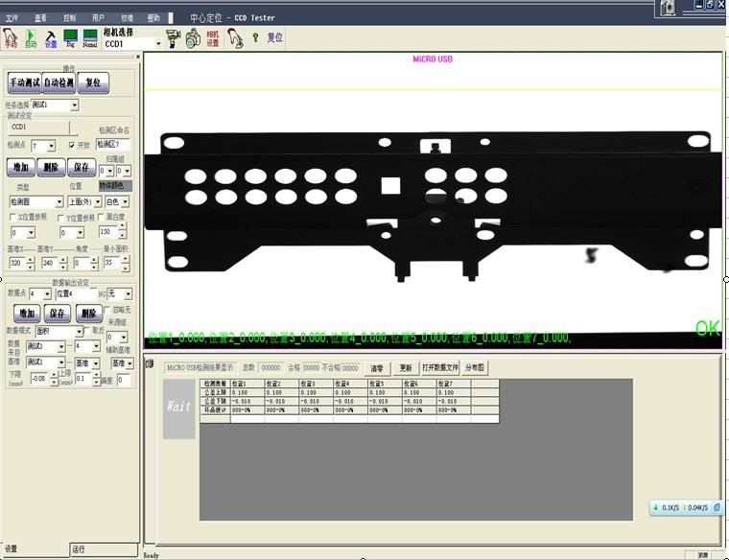Enable the 黑白度 checkbox

click(101, 217)
